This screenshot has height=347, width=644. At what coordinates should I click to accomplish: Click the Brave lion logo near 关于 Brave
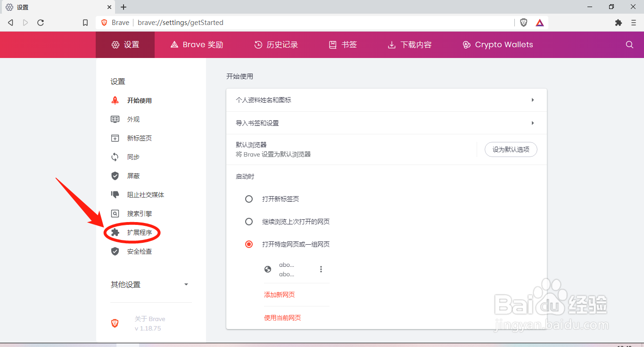pyautogui.click(x=115, y=323)
